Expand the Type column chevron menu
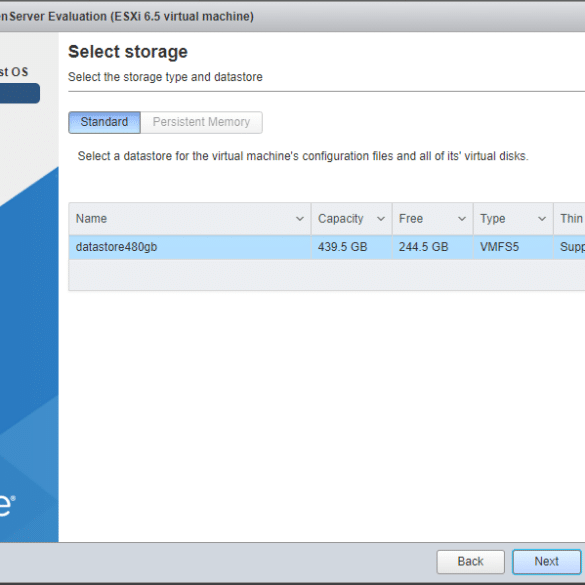585x585 pixels. 542,219
